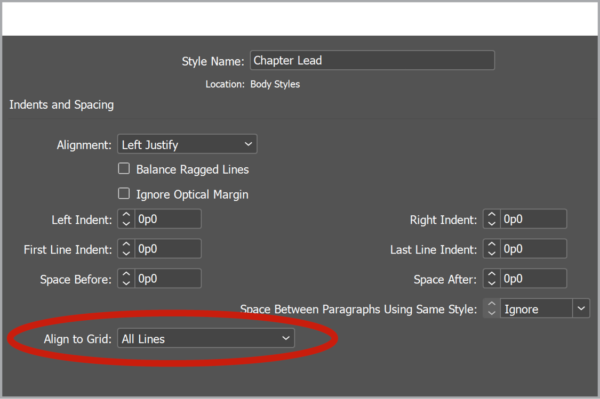Screen dimensions: 600x399
Task: Open the Align to Grid dropdown
Action: pos(206,338)
